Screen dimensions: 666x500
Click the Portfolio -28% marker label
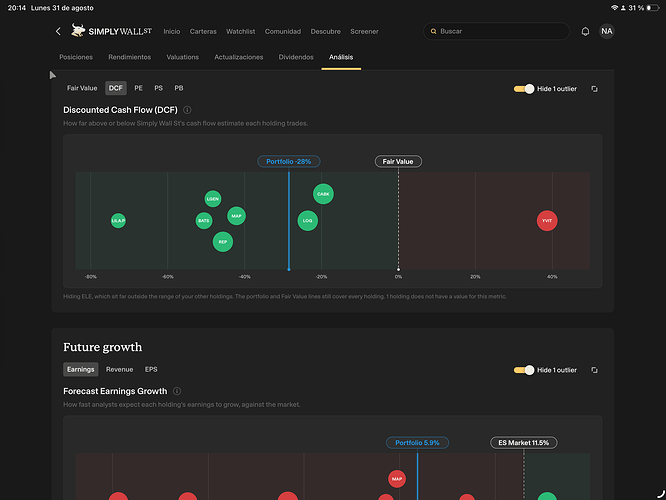289,161
